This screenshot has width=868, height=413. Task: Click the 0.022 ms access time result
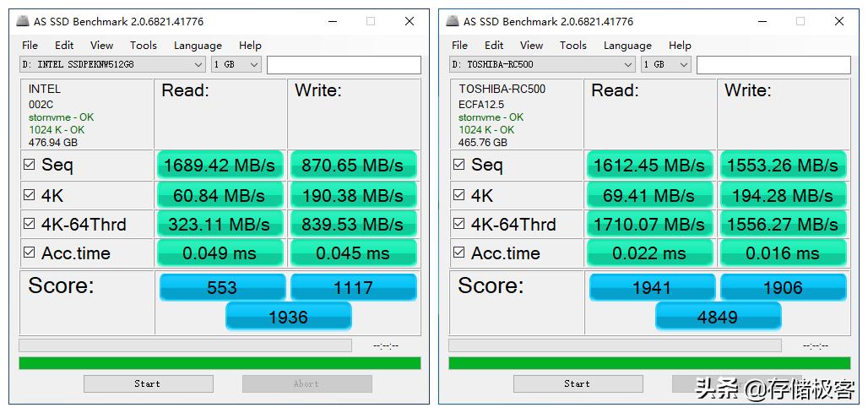coord(649,253)
